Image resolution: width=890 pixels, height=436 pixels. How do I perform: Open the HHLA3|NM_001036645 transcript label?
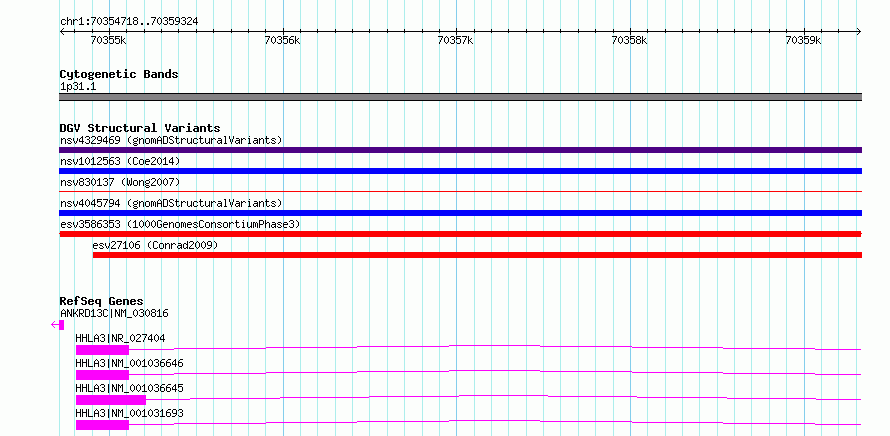(x=129, y=388)
